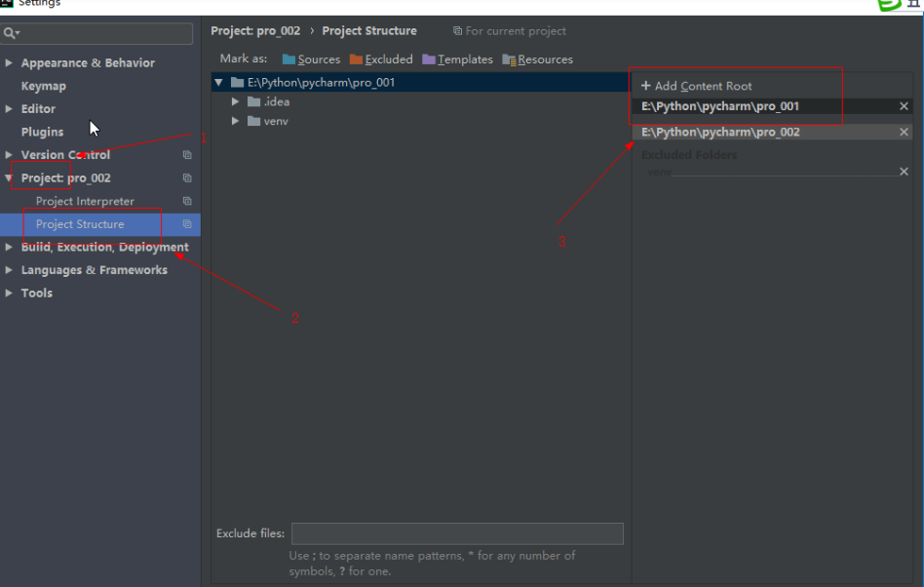
Task: Expand the .idea folder
Action: pyautogui.click(x=235, y=101)
